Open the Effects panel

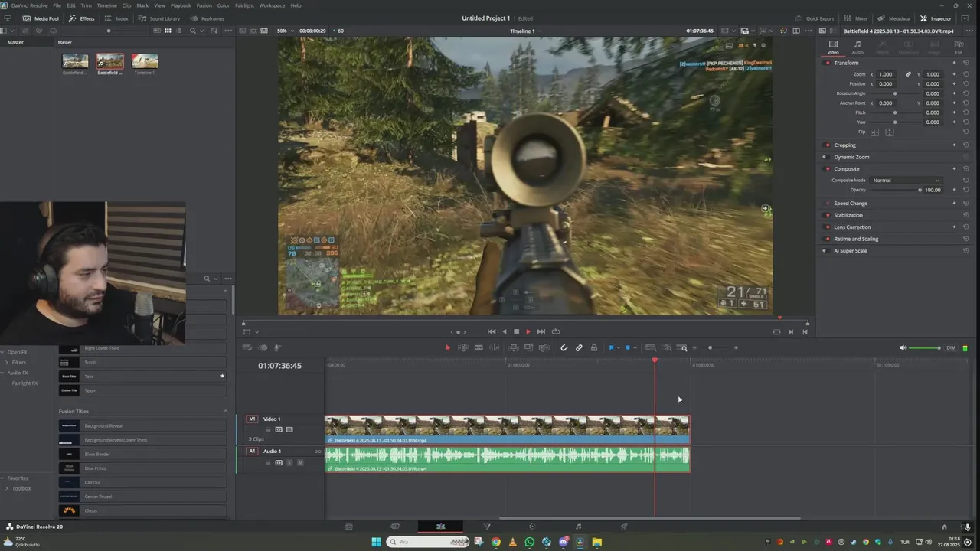[82, 18]
